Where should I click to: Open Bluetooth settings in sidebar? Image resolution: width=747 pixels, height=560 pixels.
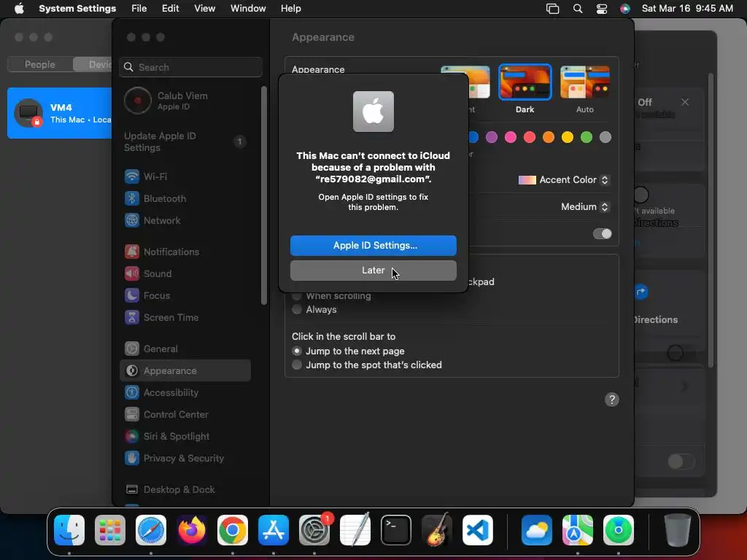155,198
